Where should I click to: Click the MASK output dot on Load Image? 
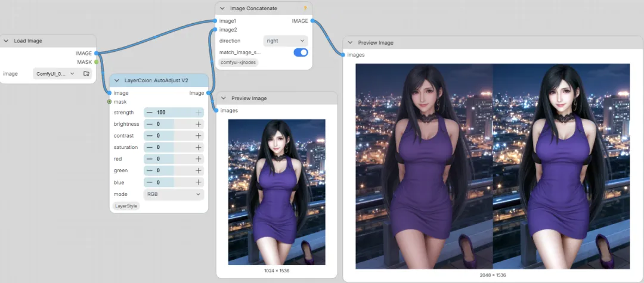coord(96,62)
